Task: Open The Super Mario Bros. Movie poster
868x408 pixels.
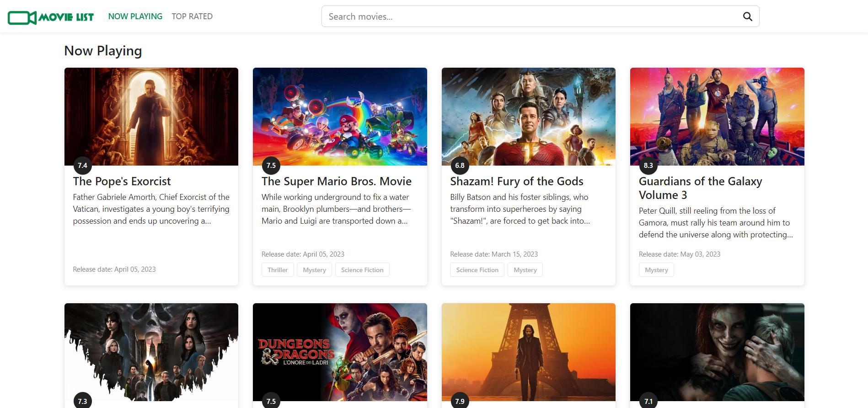Action: (x=340, y=117)
